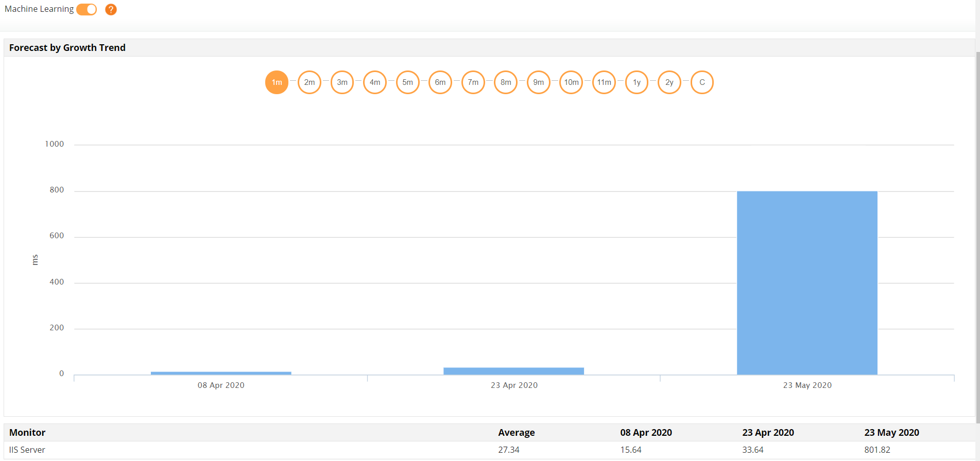Image resolution: width=980 pixels, height=461 pixels.
Task: Pick the 11m forecast period
Action: tap(604, 82)
